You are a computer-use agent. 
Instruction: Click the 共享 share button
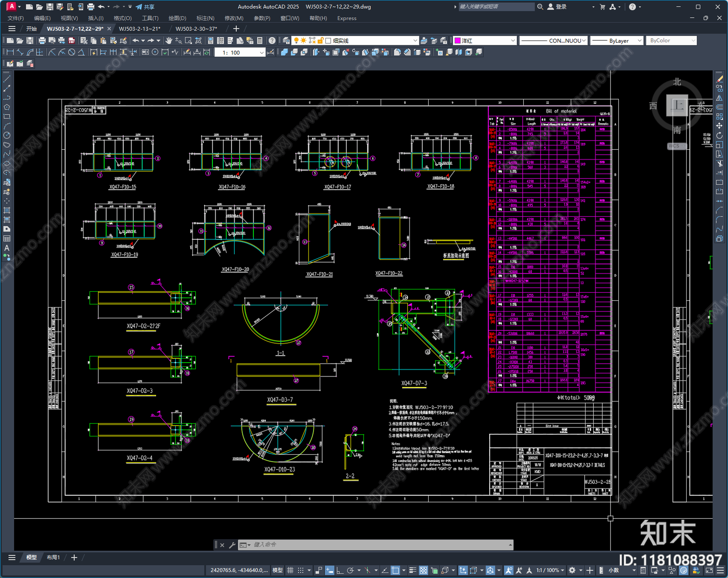(145, 7)
